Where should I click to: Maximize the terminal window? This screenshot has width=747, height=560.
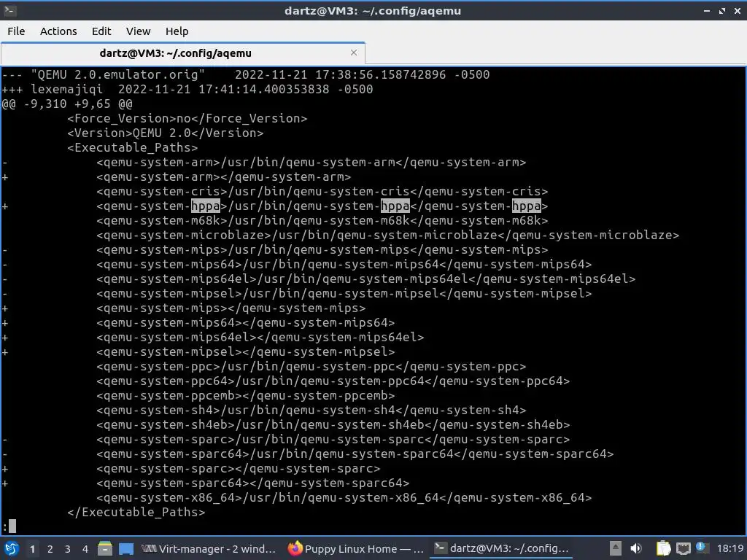click(722, 10)
